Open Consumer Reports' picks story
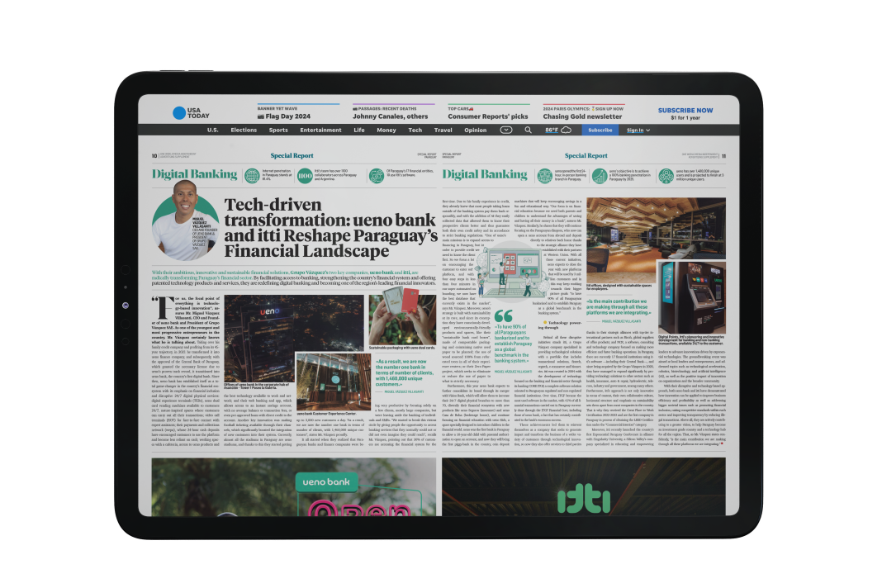The height and width of the screenshot is (588, 882). click(x=488, y=116)
